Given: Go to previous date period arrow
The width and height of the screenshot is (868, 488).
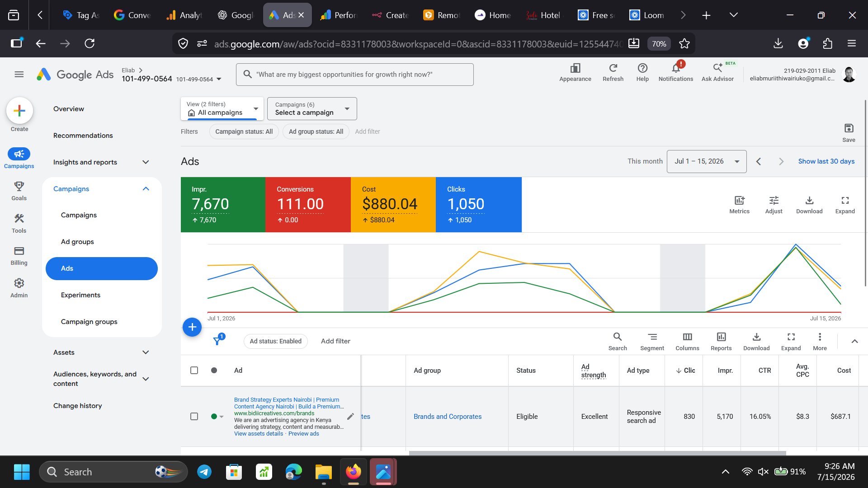Looking at the screenshot, I should (x=759, y=161).
